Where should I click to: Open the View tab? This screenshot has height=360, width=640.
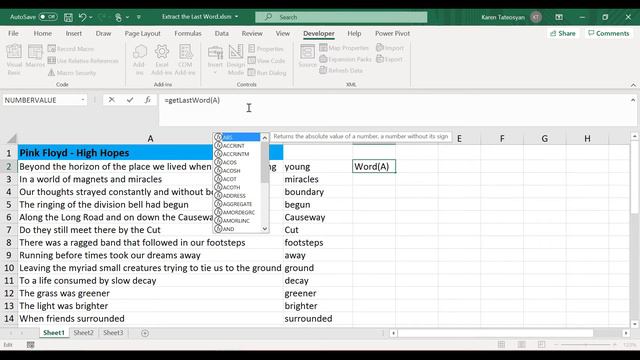(x=282, y=33)
